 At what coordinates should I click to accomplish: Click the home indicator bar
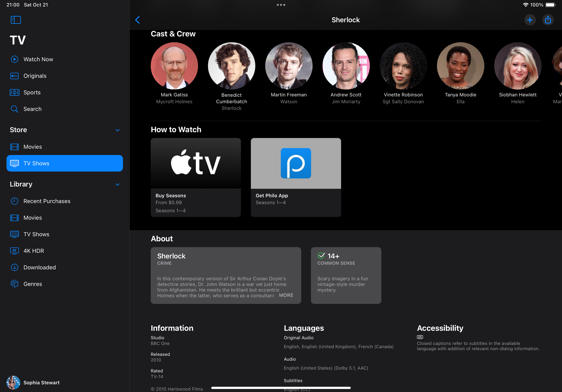(x=281, y=388)
